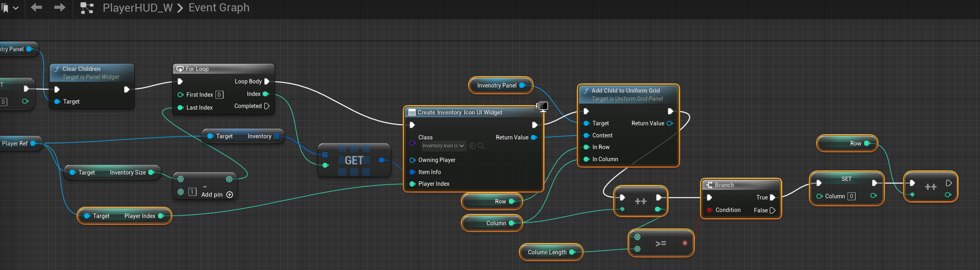The width and height of the screenshot is (980, 270).
Task: Click the Inventory array grid pin icon
Action: [x=276, y=136]
